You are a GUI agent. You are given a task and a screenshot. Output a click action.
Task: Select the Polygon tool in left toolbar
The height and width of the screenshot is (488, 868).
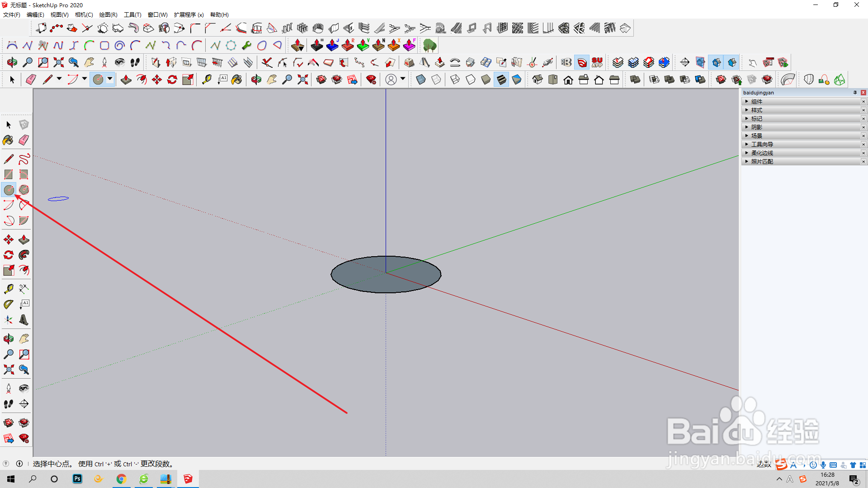tap(24, 190)
